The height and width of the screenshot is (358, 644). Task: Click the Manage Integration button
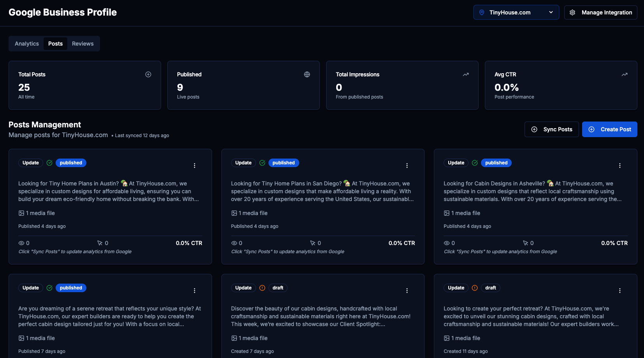(x=600, y=12)
